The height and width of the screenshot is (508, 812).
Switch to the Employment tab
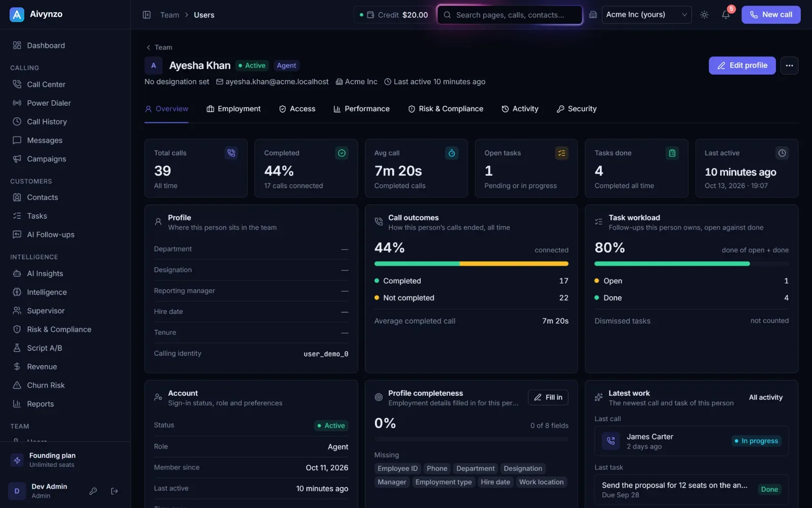tap(233, 109)
